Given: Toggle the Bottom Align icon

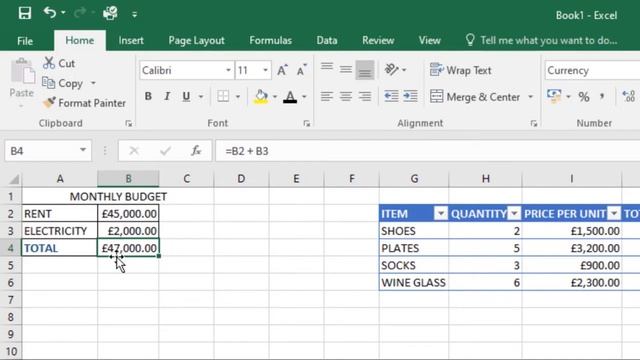Looking at the screenshot, I should coord(365,70).
